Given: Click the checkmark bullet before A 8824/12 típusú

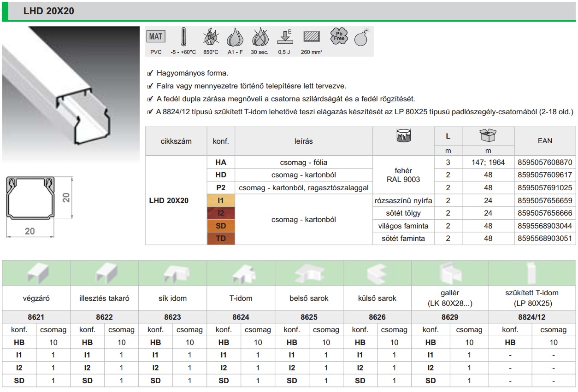Looking at the screenshot, I should pyautogui.click(x=150, y=112).
